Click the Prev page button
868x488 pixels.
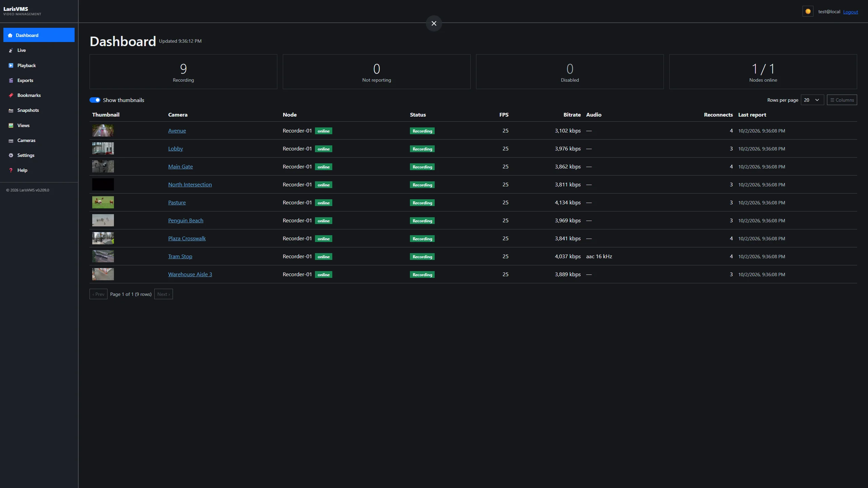tap(98, 294)
